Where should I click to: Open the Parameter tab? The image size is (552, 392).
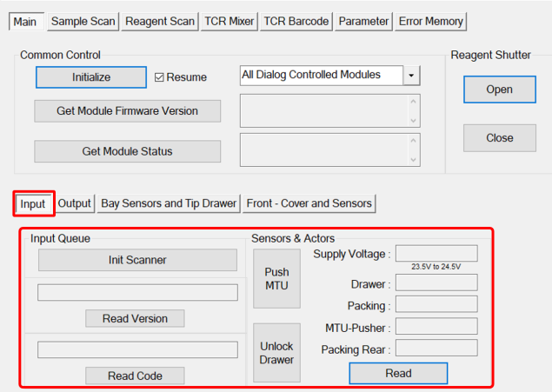(x=364, y=21)
